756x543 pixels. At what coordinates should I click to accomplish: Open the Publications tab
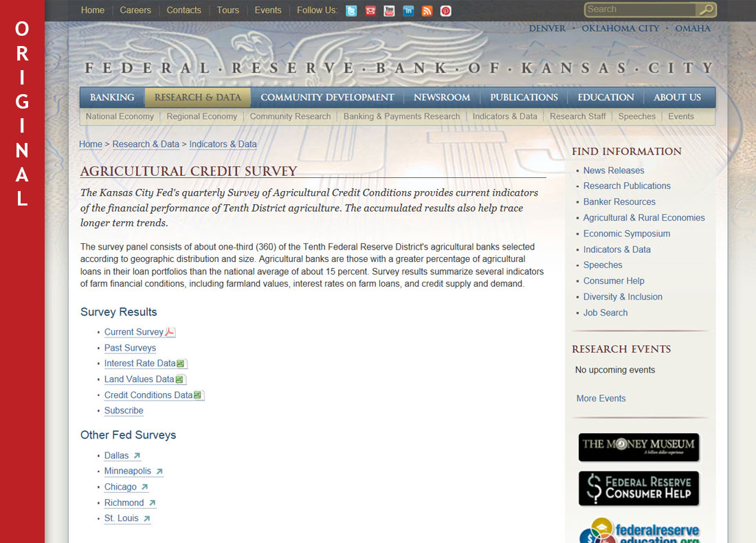524,98
